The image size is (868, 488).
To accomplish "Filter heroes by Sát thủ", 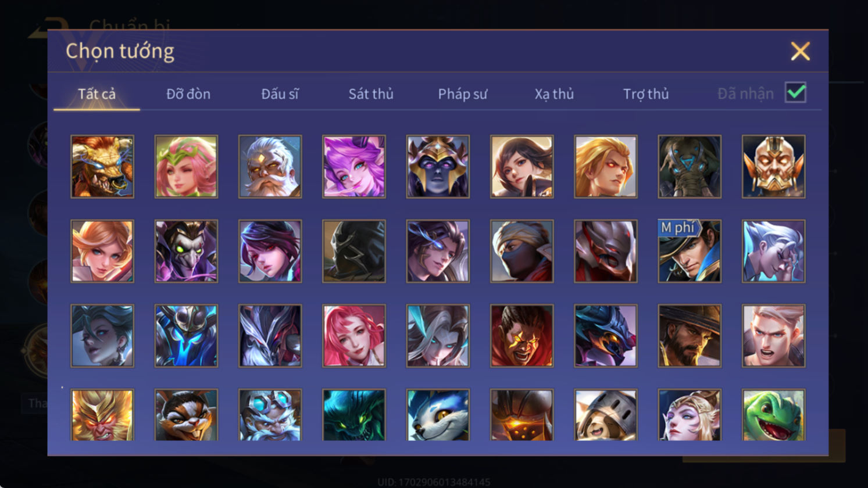I will click(x=371, y=94).
